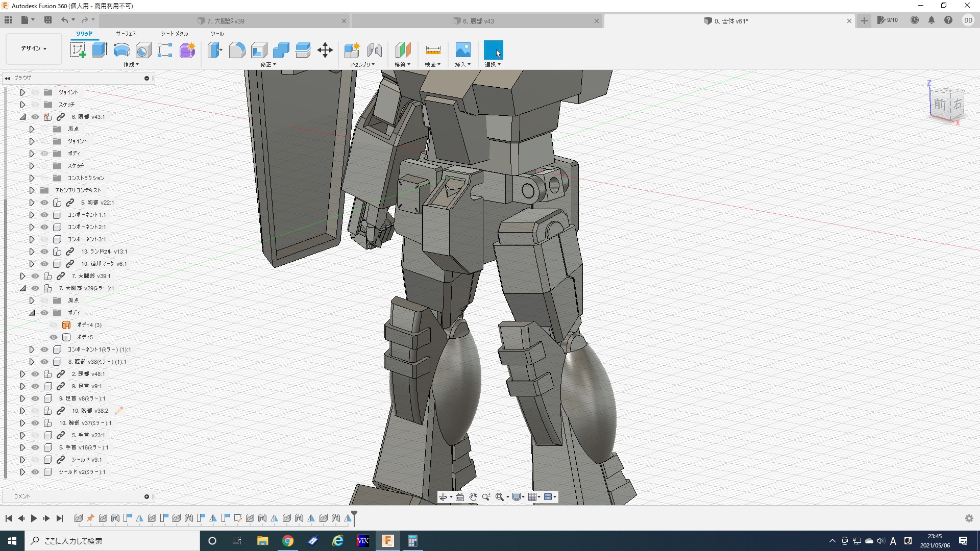Open the 修正 menu label
This screenshot has height=551, width=980.
click(x=268, y=65)
